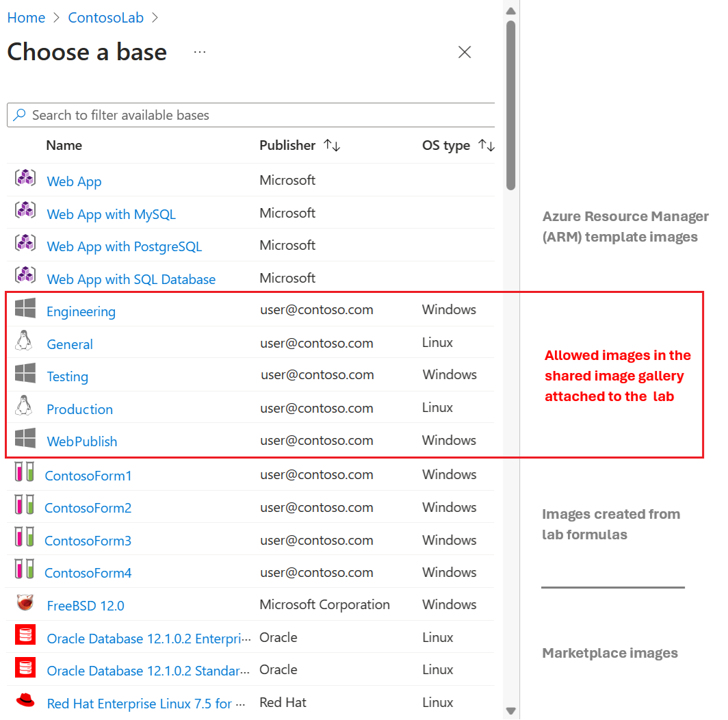Click the Linux penguin icon beside Production
Image resolution: width=728 pixels, height=720 pixels.
pos(24,406)
